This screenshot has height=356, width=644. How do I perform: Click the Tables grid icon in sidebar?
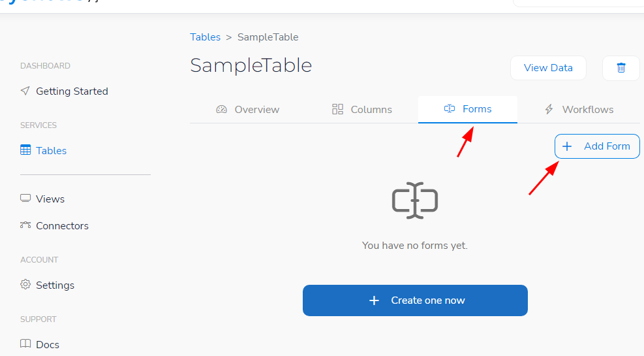pyautogui.click(x=25, y=150)
